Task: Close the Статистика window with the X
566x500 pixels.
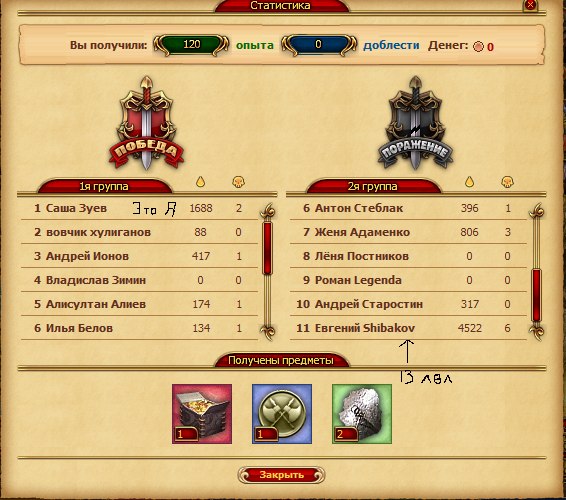Action: [x=530, y=5]
